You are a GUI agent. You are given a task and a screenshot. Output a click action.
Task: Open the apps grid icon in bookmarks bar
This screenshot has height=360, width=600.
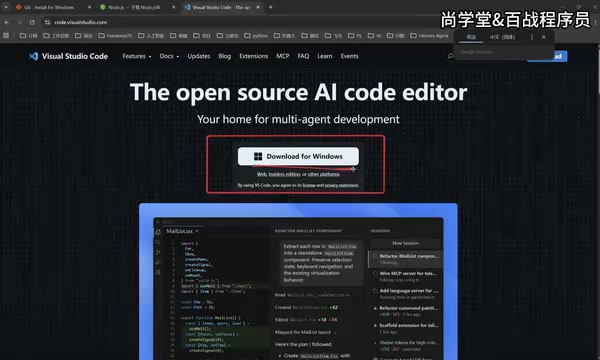coord(6,36)
